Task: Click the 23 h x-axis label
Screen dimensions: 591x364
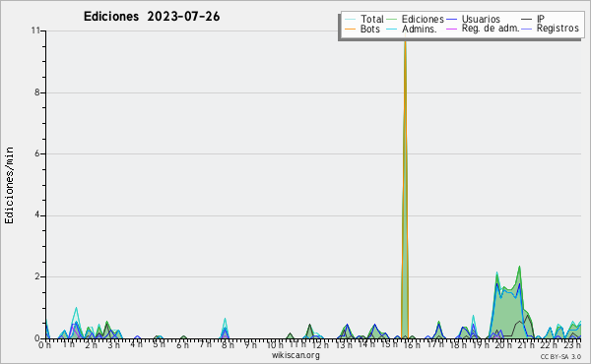Action: coord(572,344)
